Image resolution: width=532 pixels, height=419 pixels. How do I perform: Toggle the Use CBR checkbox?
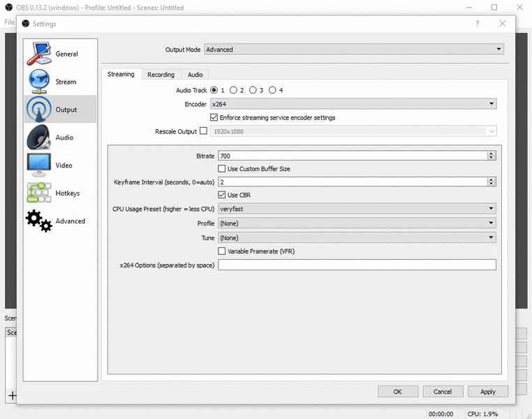pos(221,195)
